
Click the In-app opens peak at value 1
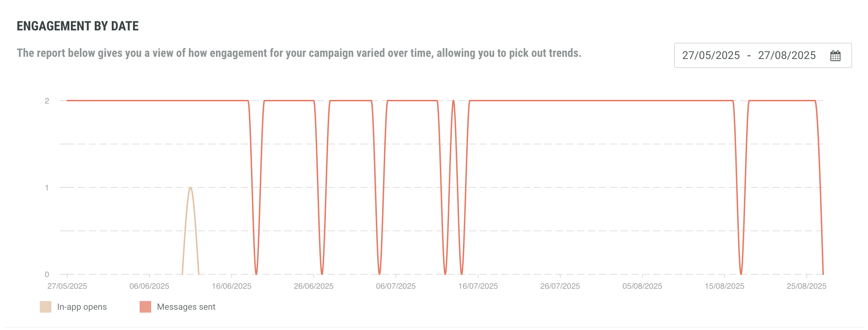click(191, 187)
